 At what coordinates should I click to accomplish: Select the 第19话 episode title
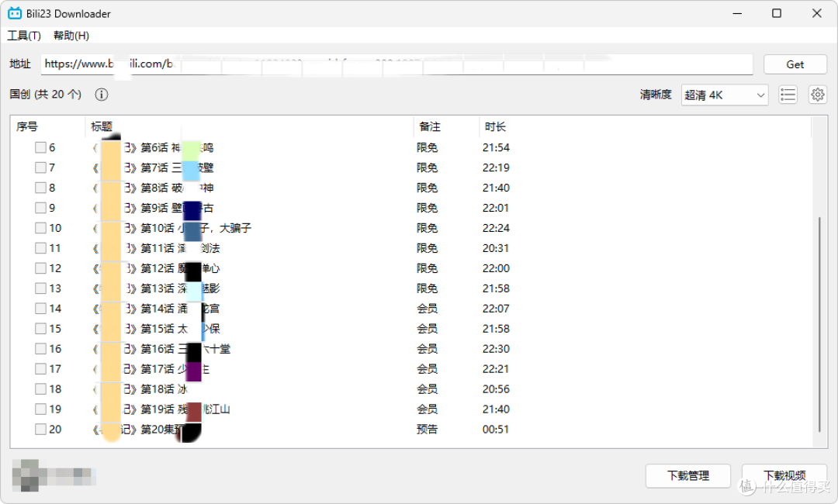click(x=161, y=409)
